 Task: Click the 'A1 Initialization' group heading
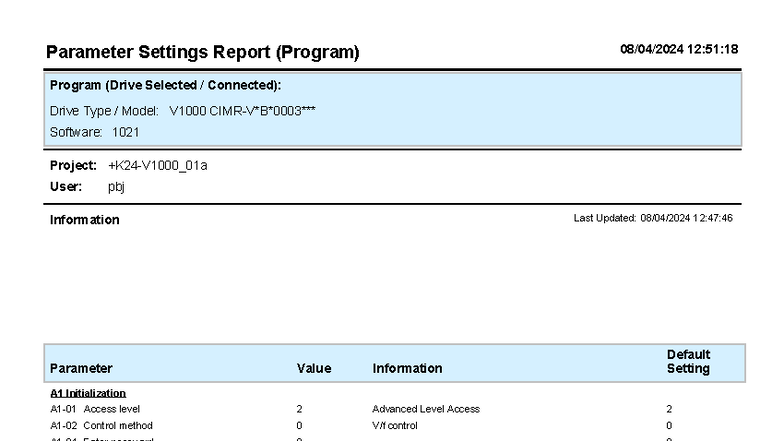[88, 394]
